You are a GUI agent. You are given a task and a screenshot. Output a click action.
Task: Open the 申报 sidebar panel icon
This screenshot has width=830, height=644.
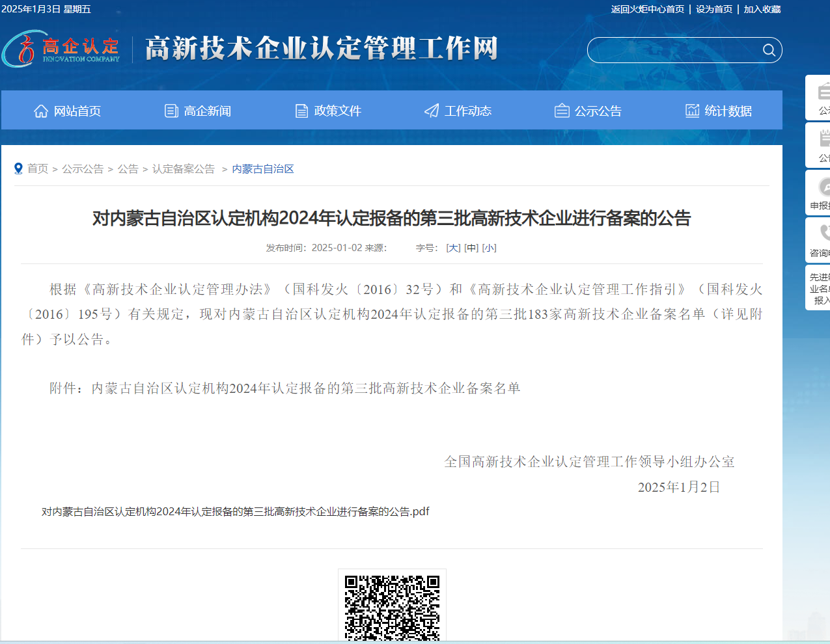point(823,189)
